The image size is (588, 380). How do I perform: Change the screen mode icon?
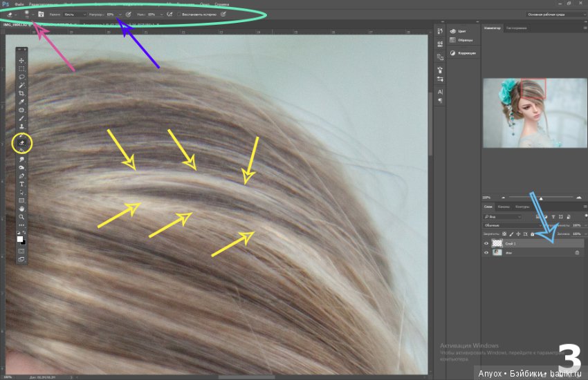(21, 259)
